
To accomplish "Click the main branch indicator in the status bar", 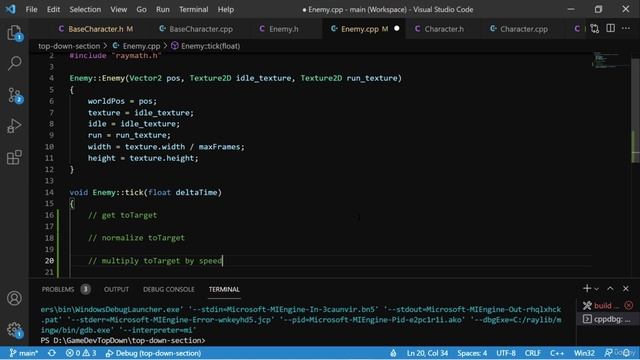I will pyautogui.click(x=24, y=353).
